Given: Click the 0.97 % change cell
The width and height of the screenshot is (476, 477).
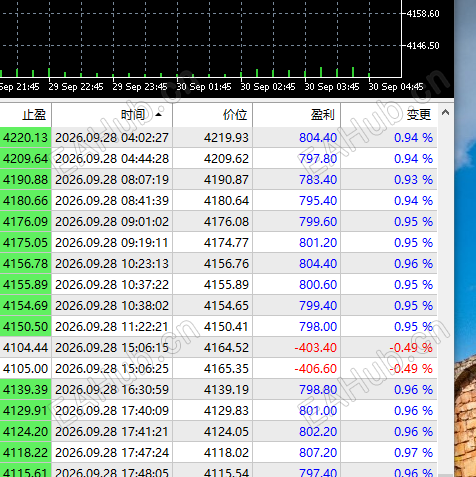Looking at the screenshot, I should (389, 453).
